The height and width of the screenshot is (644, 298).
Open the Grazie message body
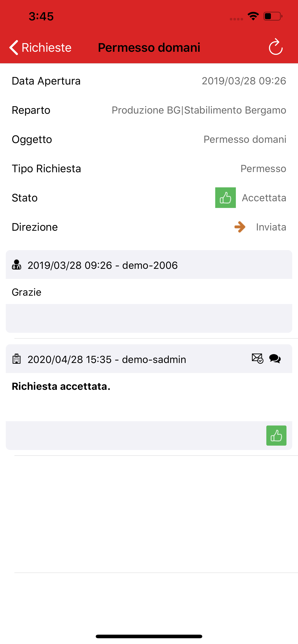pyautogui.click(x=27, y=292)
